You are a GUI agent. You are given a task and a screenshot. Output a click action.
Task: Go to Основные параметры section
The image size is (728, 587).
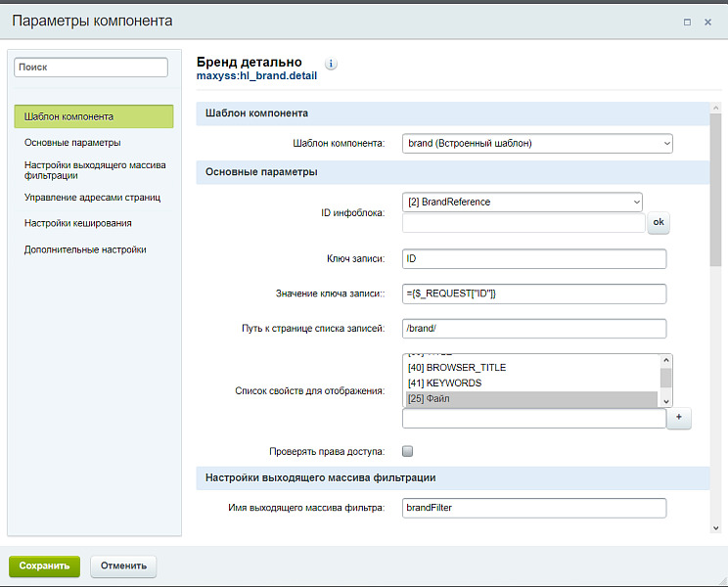tap(73, 143)
